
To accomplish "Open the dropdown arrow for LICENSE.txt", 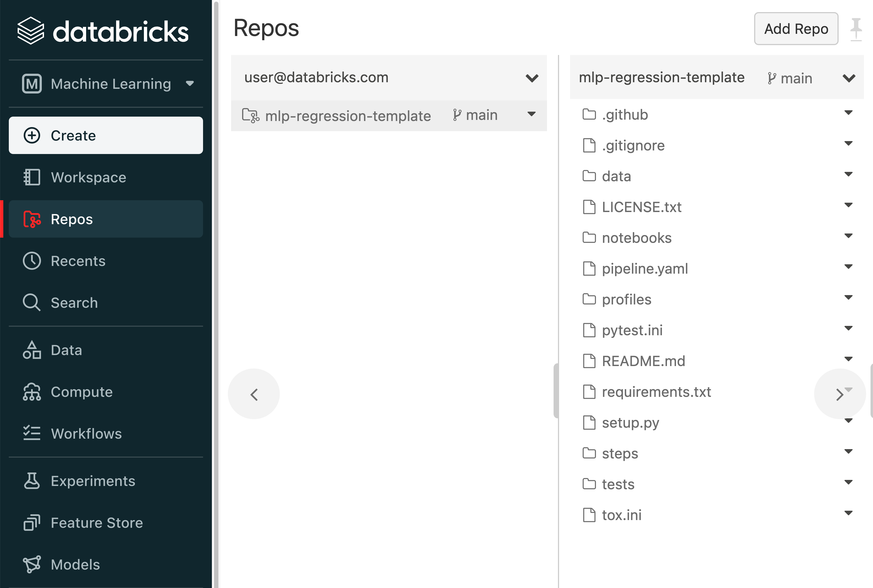I will click(x=848, y=205).
